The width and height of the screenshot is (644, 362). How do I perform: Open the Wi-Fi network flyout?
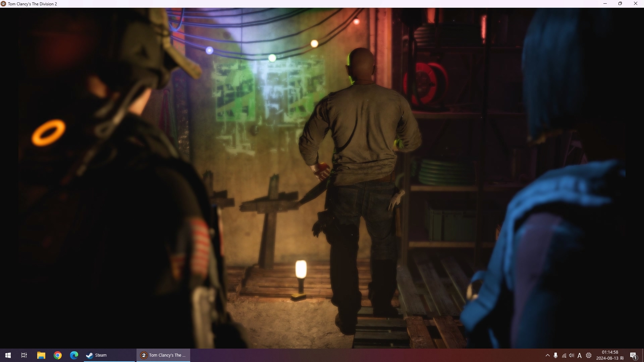pyautogui.click(x=564, y=356)
